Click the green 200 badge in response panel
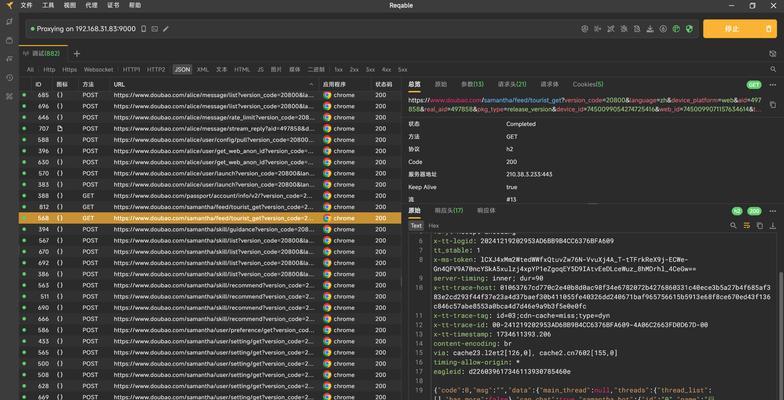The width and height of the screenshot is (784, 400). coord(754,211)
